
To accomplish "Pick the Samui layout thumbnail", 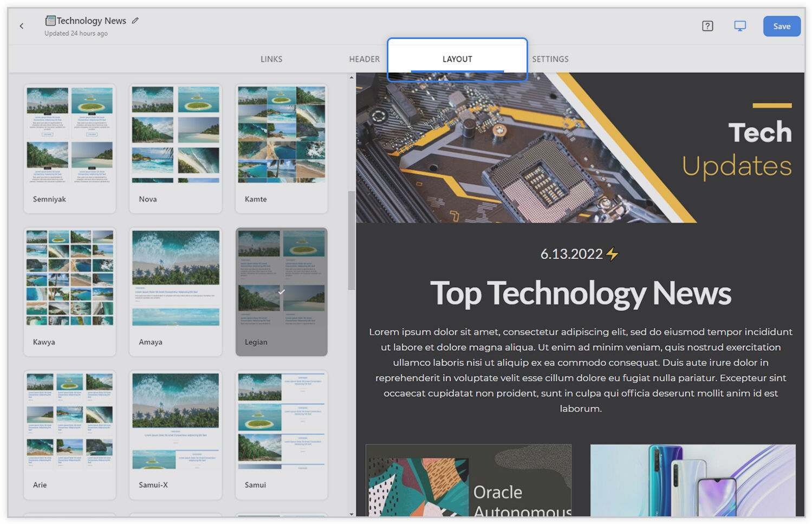I will [282, 435].
